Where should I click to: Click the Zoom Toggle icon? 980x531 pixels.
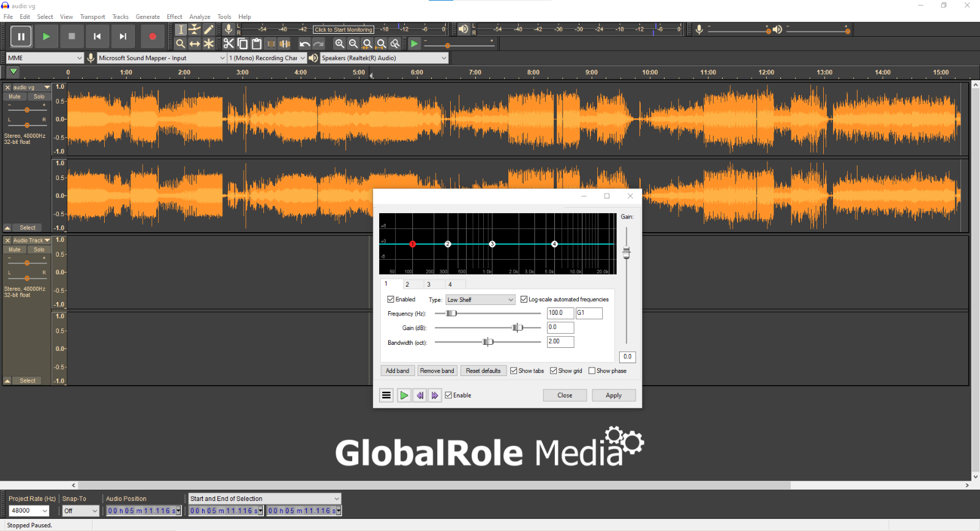[396, 43]
